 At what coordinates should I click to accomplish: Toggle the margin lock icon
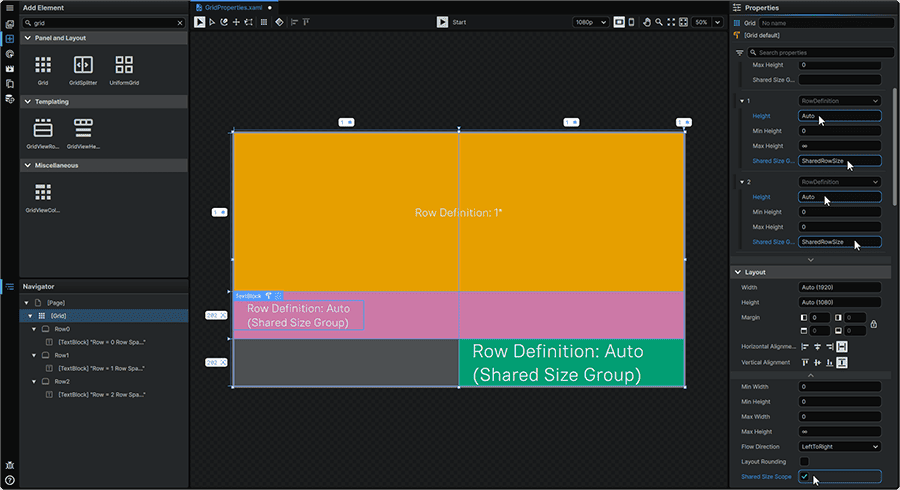coord(874,324)
